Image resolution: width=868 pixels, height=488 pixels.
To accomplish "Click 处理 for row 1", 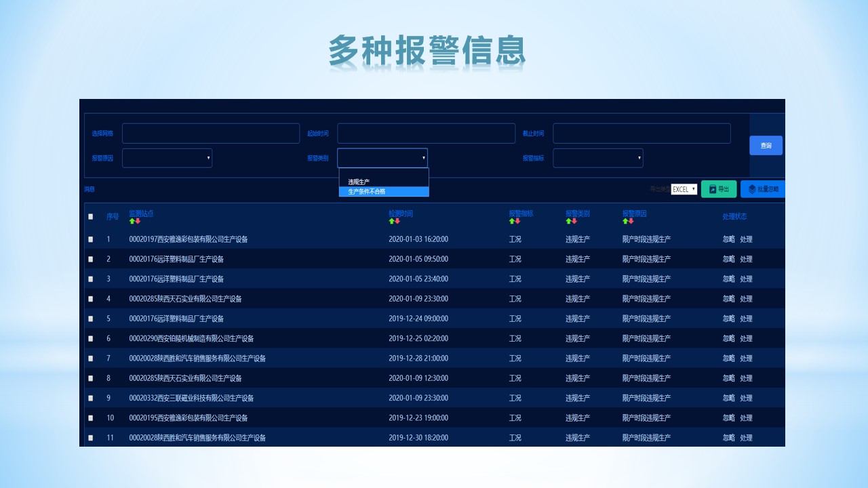I will [746, 239].
